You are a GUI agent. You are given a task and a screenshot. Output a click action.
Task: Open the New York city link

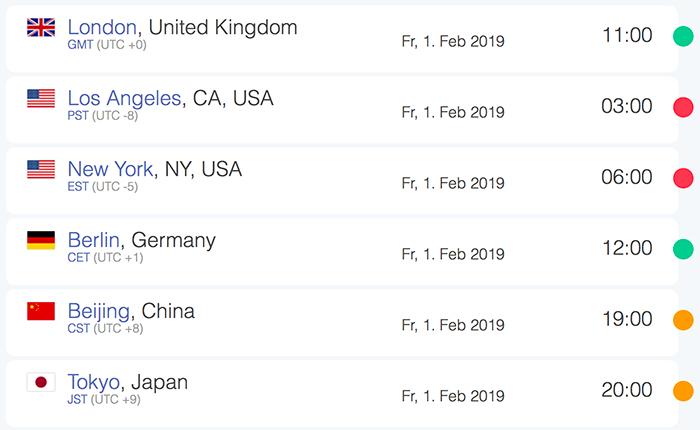pos(110,169)
